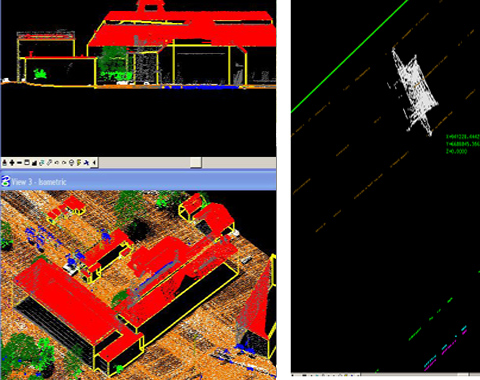Image resolution: width=480 pixels, height=380 pixels.
Task: Toggle the light bulb display icon
Action: click(71, 163)
